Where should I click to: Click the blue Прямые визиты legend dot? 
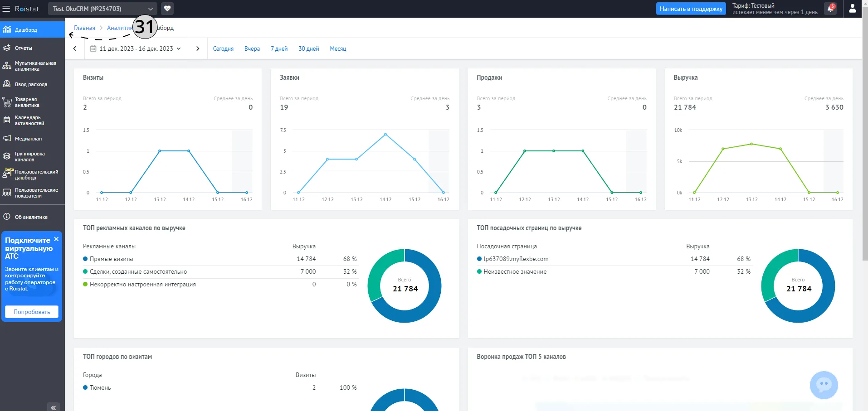tap(85, 259)
